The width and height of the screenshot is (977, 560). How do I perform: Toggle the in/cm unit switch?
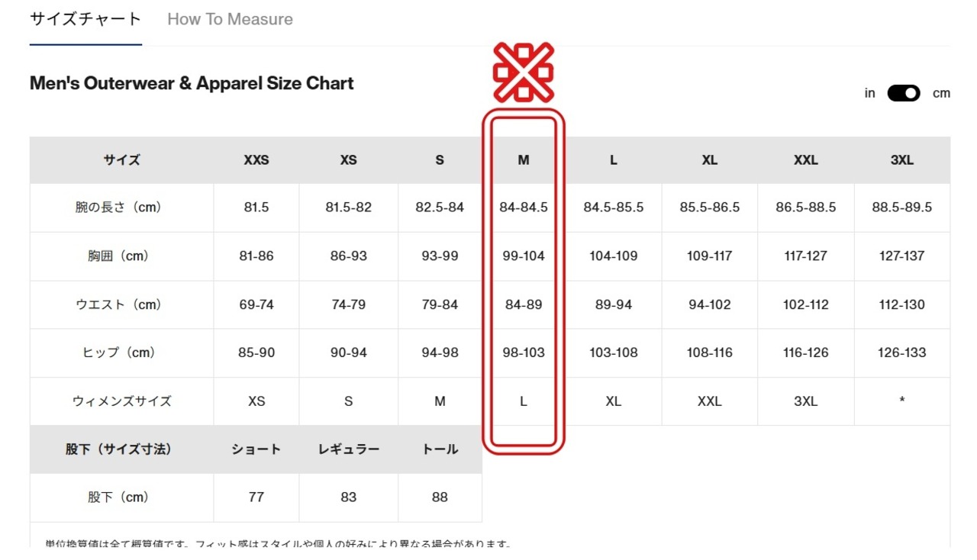point(904,93)
